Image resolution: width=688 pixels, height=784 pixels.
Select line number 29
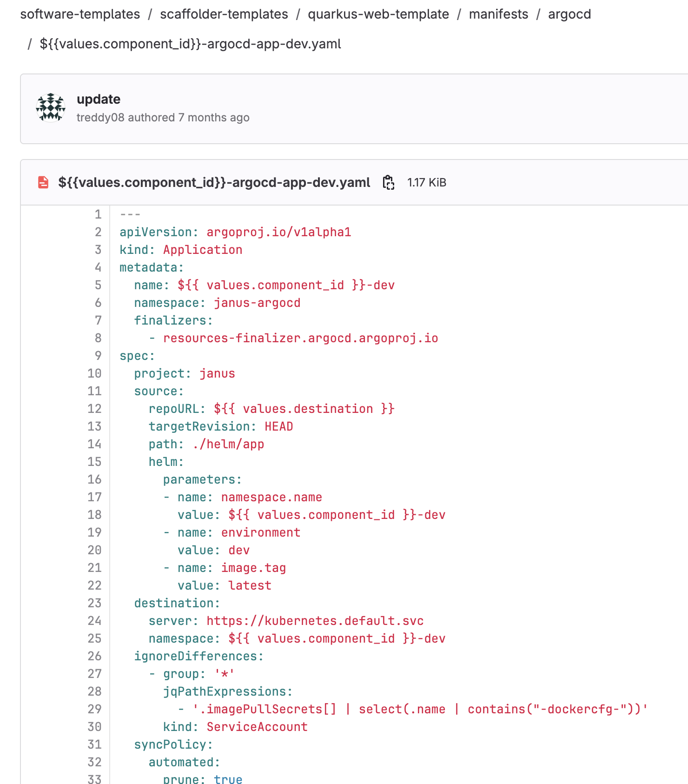94,709
